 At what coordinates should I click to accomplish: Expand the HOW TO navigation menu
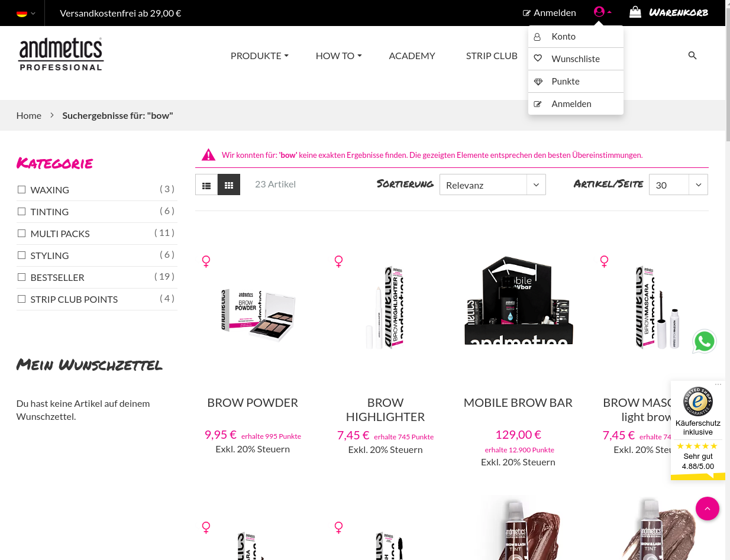338,56
